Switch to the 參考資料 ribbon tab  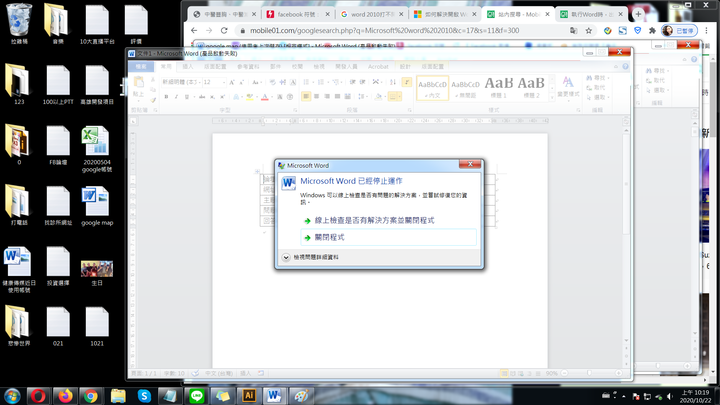(248, 67)
